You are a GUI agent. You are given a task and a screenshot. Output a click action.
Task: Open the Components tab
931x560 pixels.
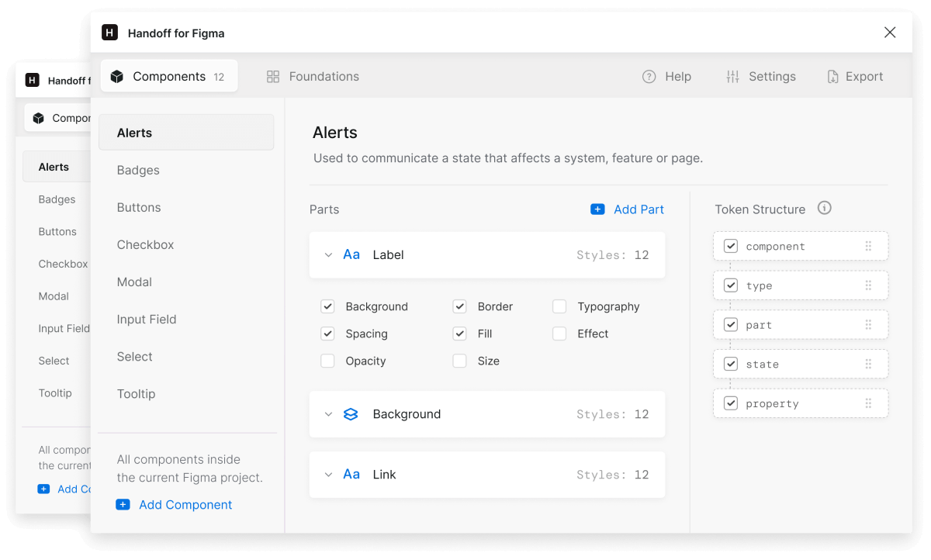(x=169, y=77)
